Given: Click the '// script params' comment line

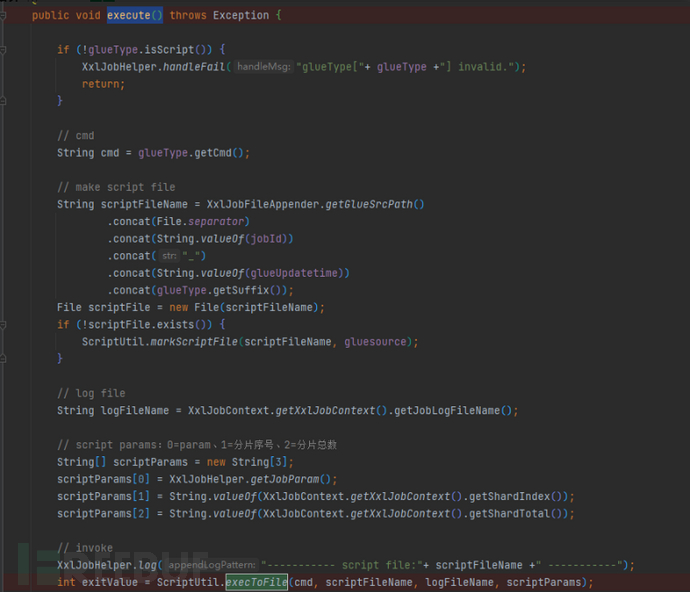Looking at the screenshot, I should click(197, 445).
